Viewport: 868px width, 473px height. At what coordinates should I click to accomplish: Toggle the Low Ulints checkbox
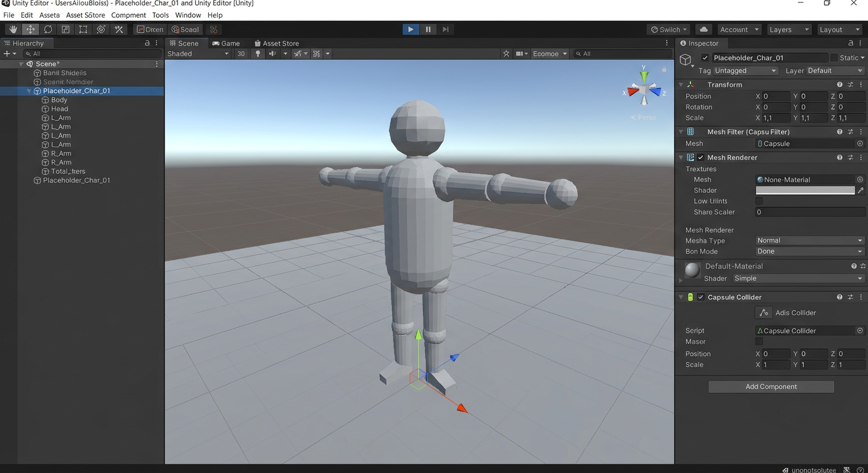tap(759, 201)
